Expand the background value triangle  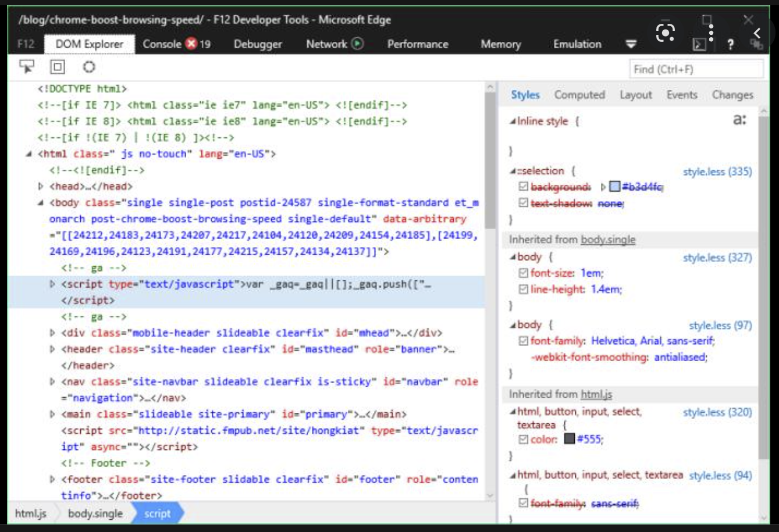(603, 187)
